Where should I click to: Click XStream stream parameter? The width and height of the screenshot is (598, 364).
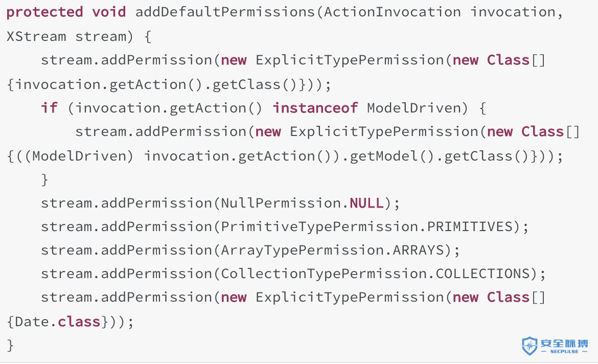[x=66, y=37]
